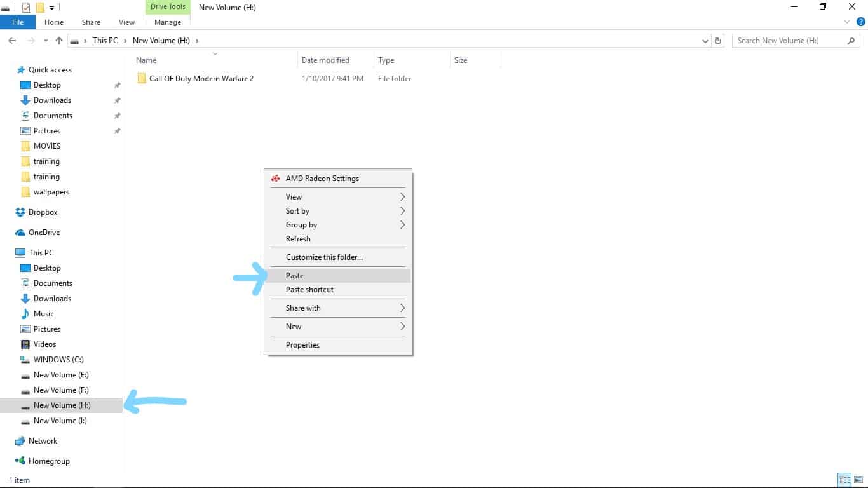868x488 pixels.
Task: Open the MOVIES folder in Quick access
Action: (47, 146)
